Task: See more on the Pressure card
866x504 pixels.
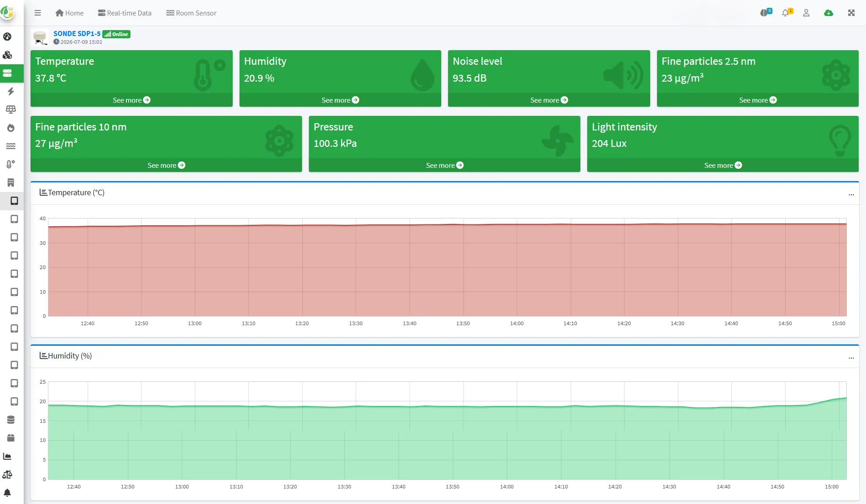Action: pos(444,165)
